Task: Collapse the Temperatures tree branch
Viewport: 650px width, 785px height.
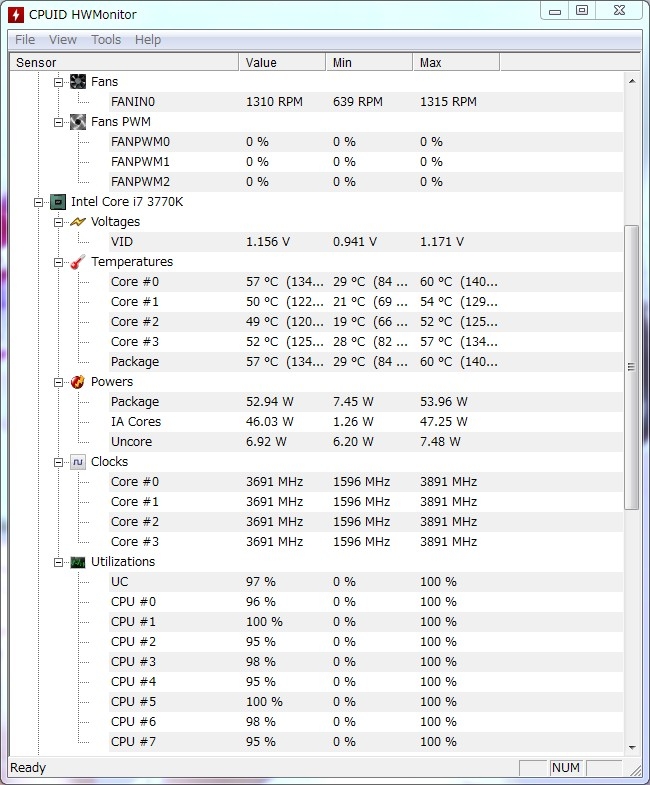Action: point(59,262)
